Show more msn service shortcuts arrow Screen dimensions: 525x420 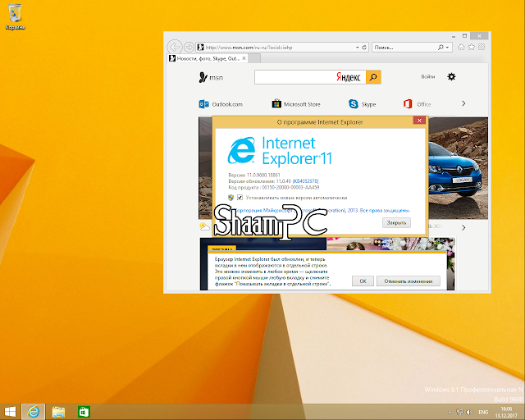[463, 103]
